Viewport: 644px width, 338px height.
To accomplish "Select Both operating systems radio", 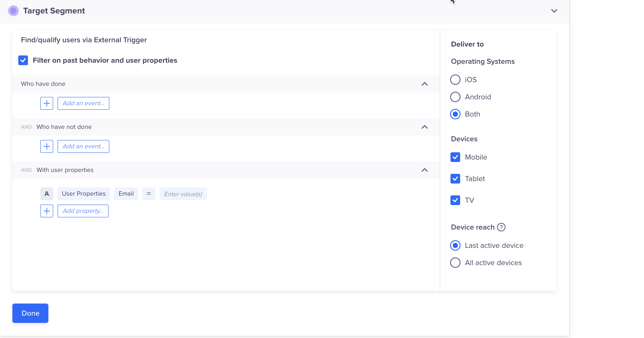I will click(x=455, y=114).
